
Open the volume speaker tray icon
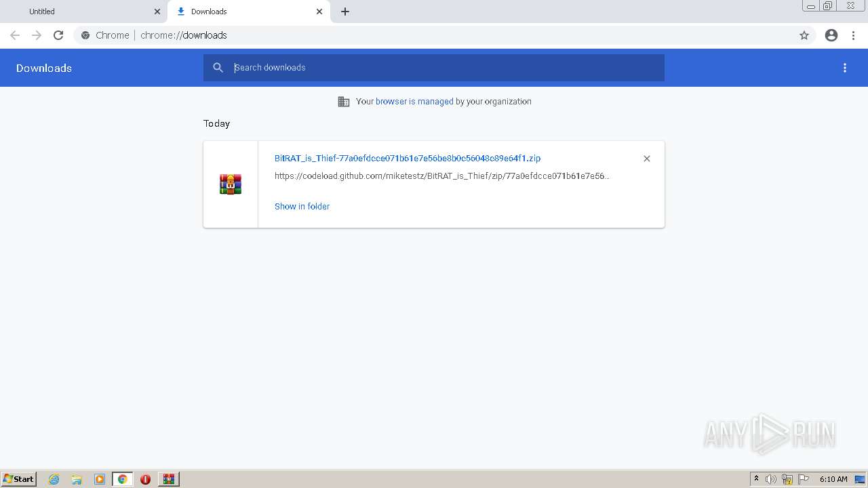[x=771, y=479]
